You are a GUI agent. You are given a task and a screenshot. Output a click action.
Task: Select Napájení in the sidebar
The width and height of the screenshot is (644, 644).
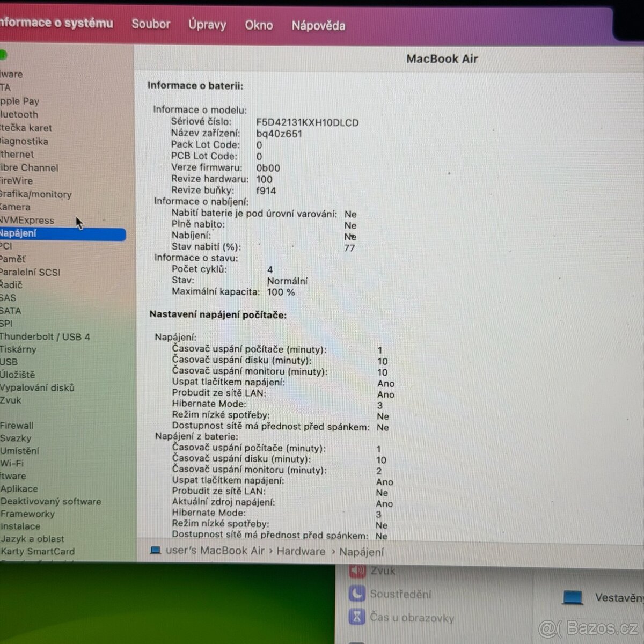click(19, 233)
